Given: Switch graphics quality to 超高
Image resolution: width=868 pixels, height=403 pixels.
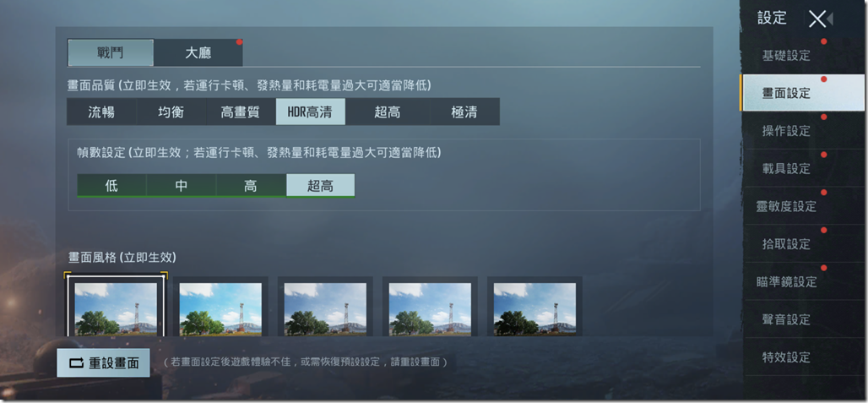Looking at the screenshot, I should coord(388,112).
